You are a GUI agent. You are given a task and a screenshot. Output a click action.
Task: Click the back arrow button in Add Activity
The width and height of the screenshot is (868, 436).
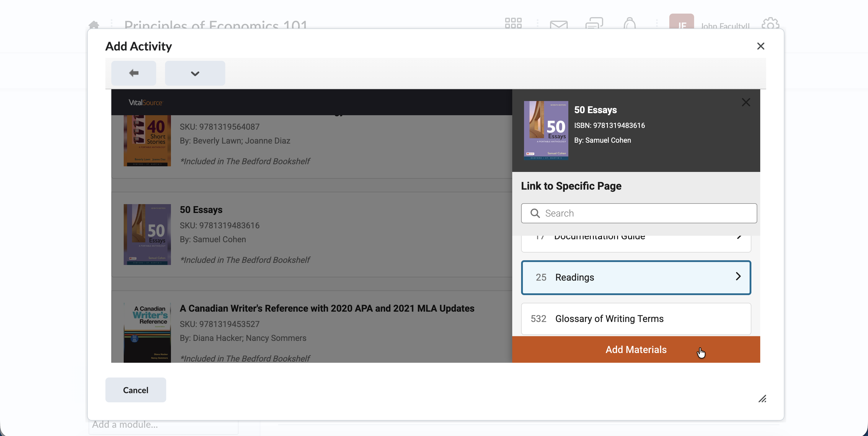pyautogui.click(x=134, y=73)
